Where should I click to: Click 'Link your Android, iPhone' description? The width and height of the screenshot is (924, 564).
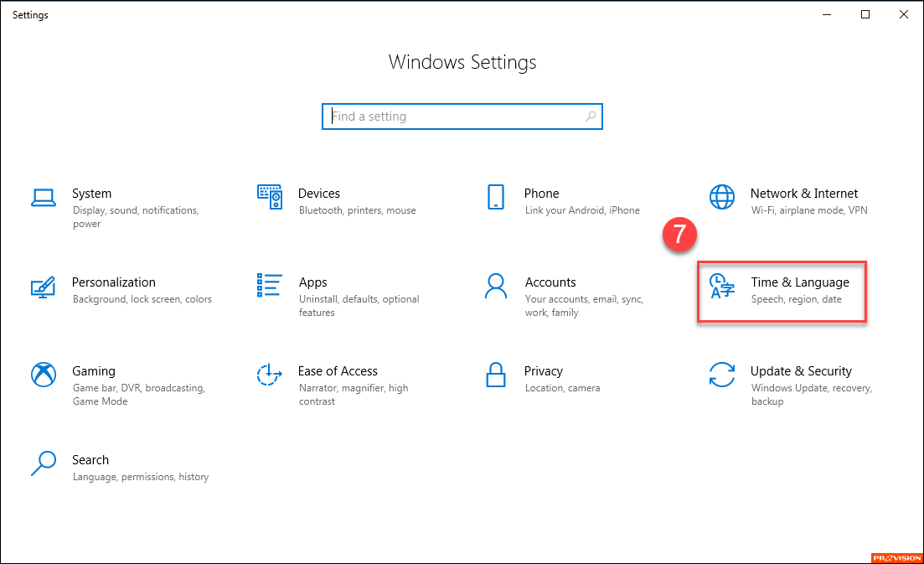582,210
